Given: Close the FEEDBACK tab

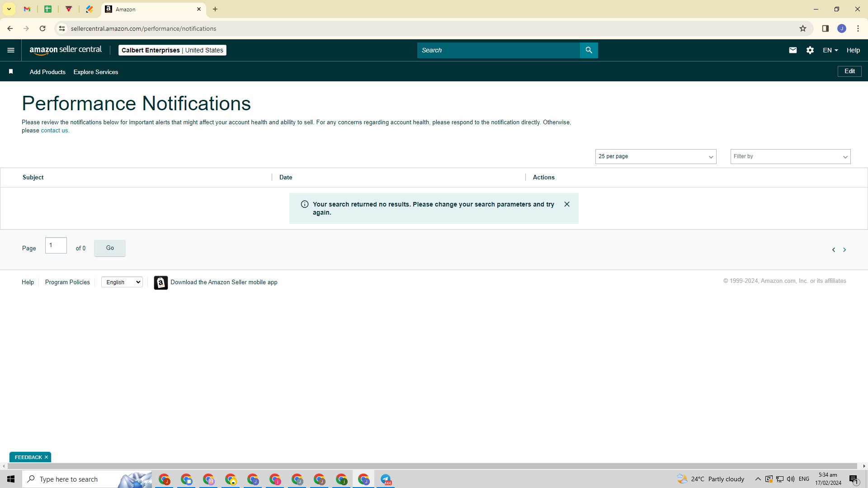Looking at the screenshot, I should click(46, 457).
